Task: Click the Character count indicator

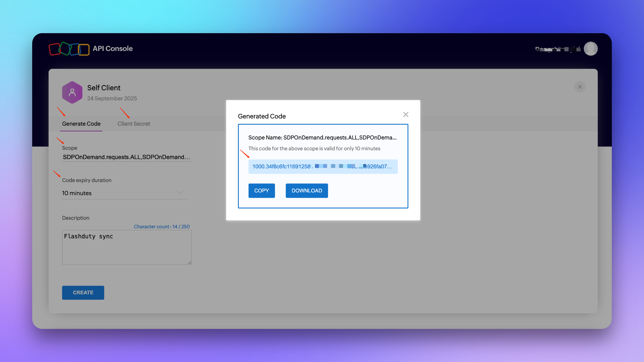Action: [162, 227]
